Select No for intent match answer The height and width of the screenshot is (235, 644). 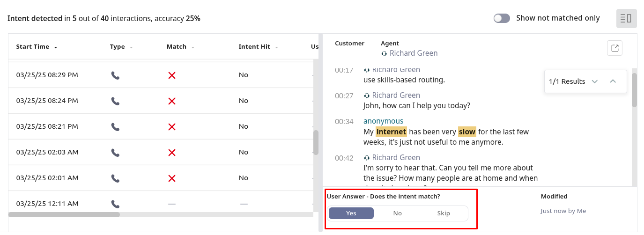point(397,213)
